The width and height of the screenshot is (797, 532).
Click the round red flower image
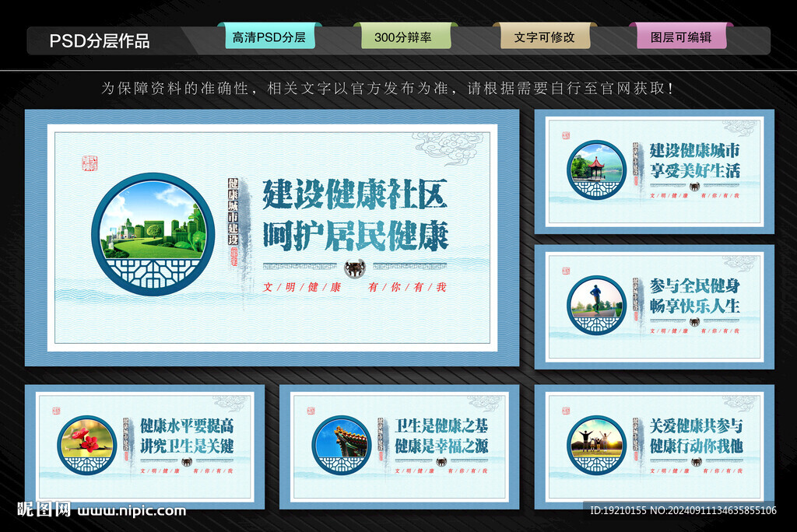(x=87, y=446)
